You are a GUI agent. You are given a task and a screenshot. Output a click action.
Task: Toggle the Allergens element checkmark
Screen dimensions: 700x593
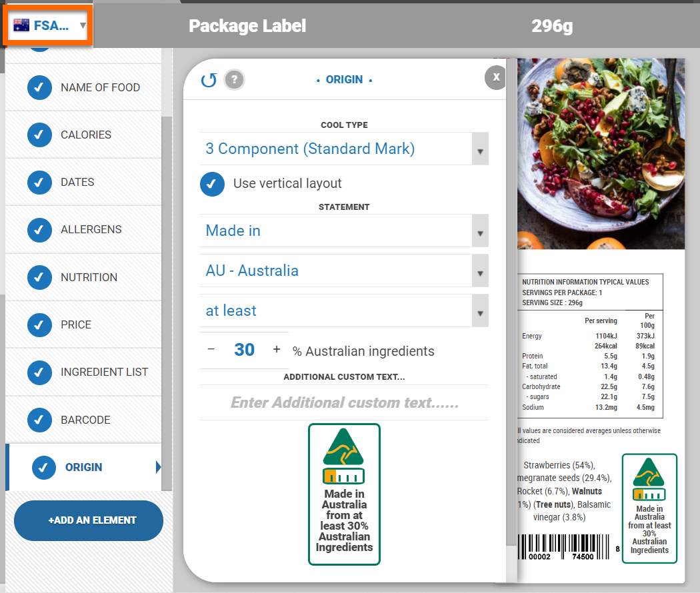pyautogui.click(x=39, y=230)
